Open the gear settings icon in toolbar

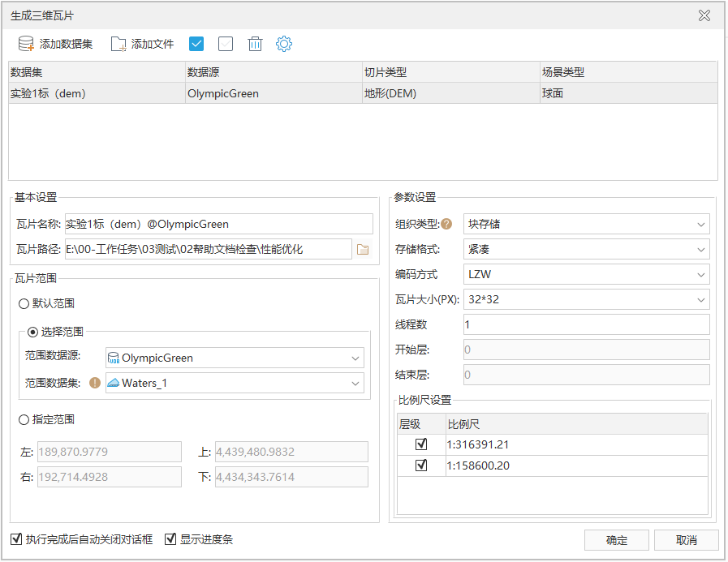pos(283,44)
